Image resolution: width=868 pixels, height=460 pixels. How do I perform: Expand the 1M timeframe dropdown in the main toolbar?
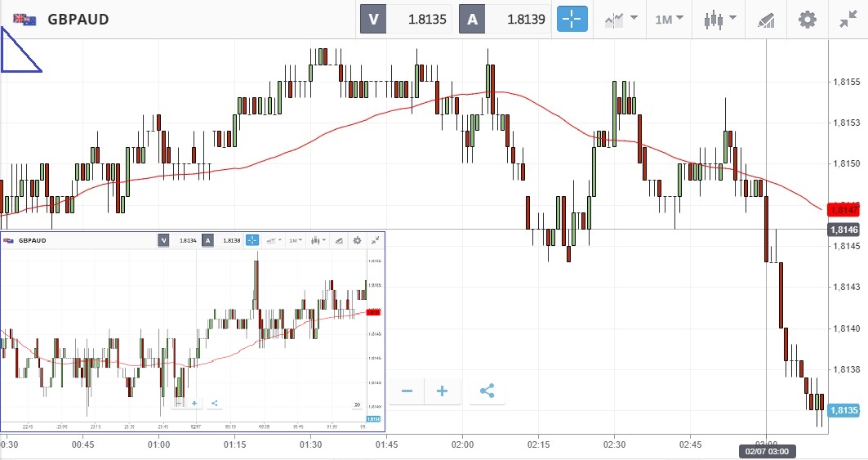point(670,19)
